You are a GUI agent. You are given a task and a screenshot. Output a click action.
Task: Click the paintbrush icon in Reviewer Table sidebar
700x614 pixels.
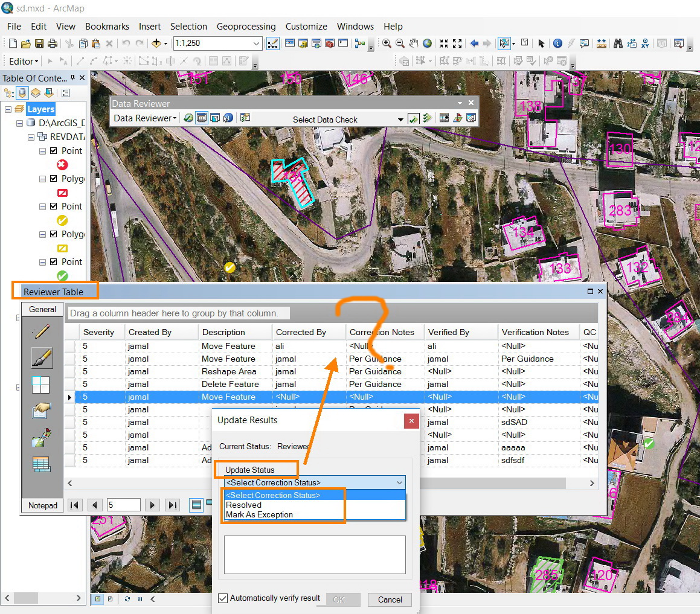[x=42, y=358]
